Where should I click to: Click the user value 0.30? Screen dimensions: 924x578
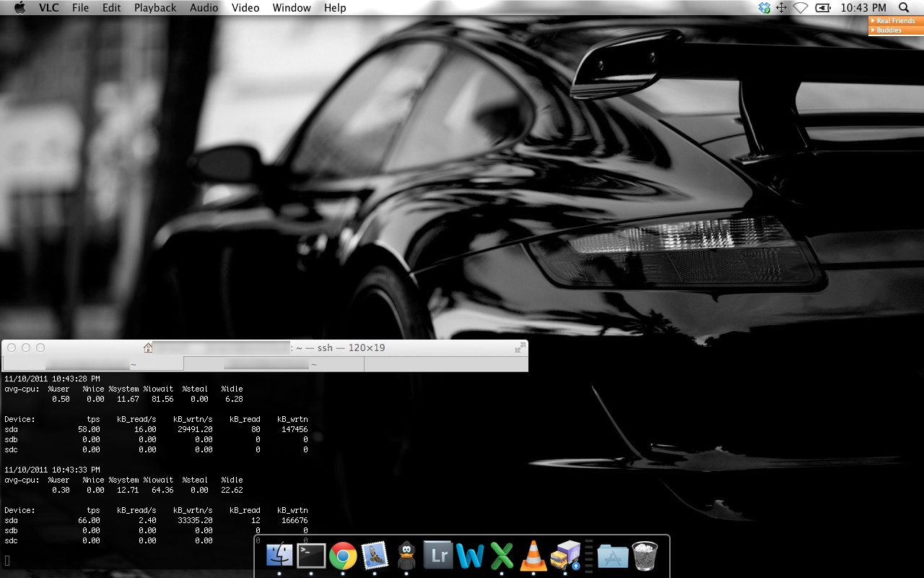pyautogui.click(x=61, y=490)
